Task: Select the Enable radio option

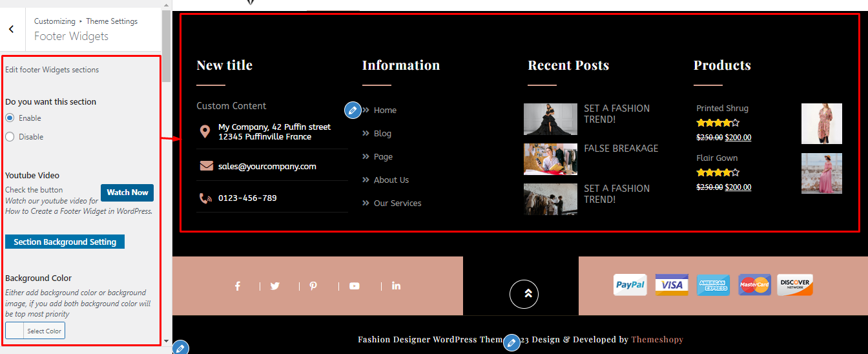Action: 10,118
